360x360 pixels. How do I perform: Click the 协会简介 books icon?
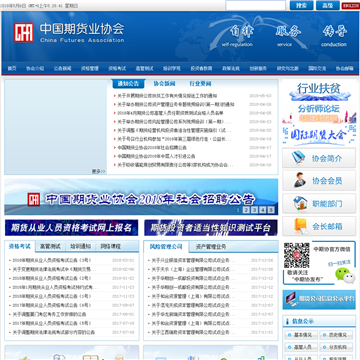(x=298, y=158)
